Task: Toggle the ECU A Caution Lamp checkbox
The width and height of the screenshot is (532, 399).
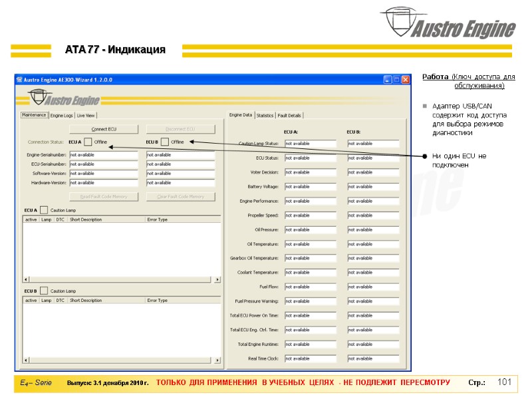Action: 44,209
